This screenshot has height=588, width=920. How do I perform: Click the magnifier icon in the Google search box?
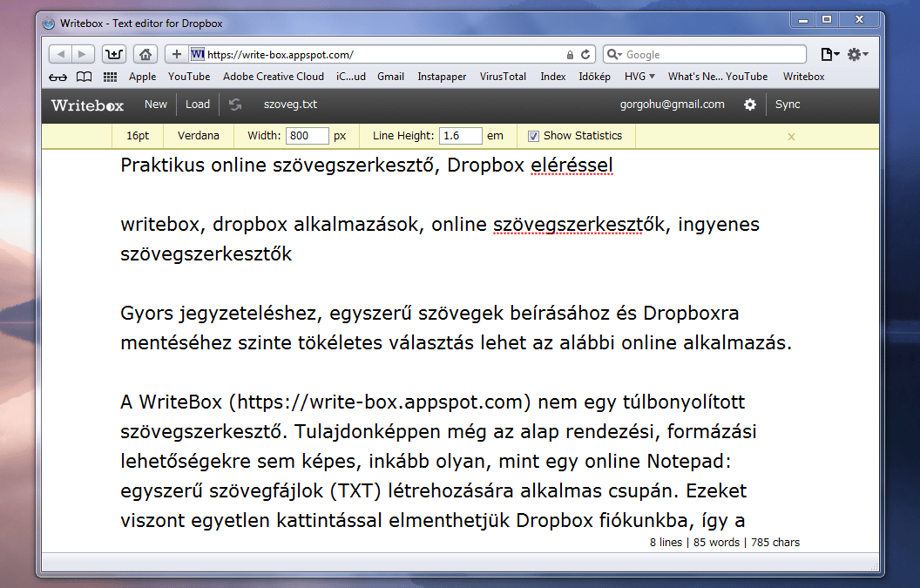tap(613, 55)
